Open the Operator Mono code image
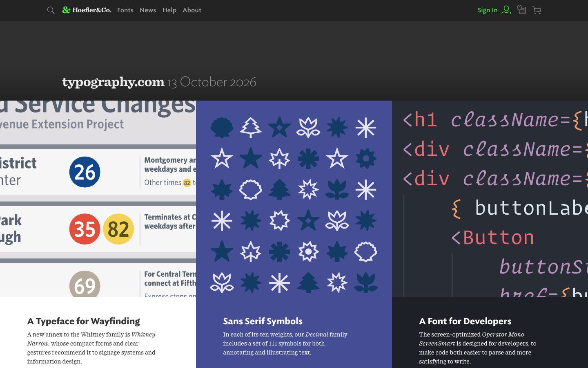Image resolution: width=588 pixels, height=368 pixels. coord(490,199)
